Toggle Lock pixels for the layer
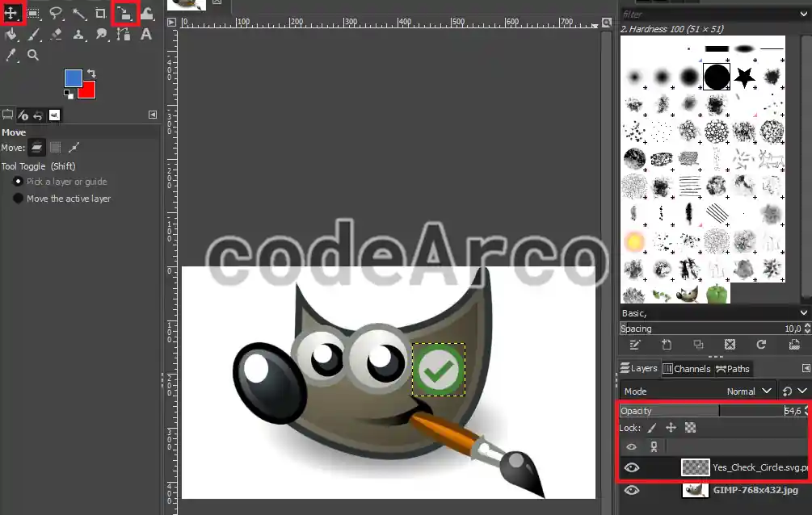Screen dimensions: 812x515 652,428
